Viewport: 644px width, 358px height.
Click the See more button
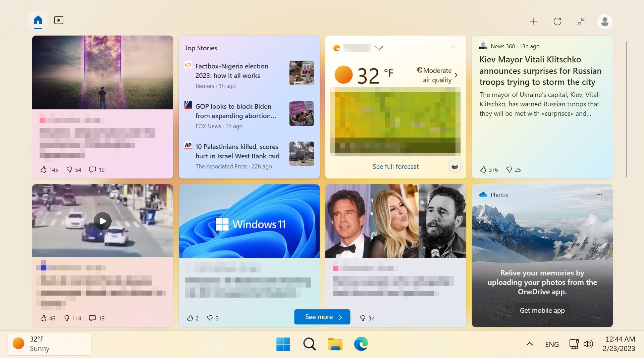322,317
